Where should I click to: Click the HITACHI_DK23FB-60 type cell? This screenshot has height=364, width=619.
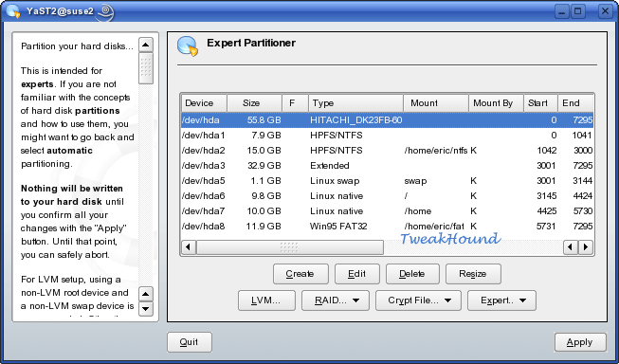356,120
